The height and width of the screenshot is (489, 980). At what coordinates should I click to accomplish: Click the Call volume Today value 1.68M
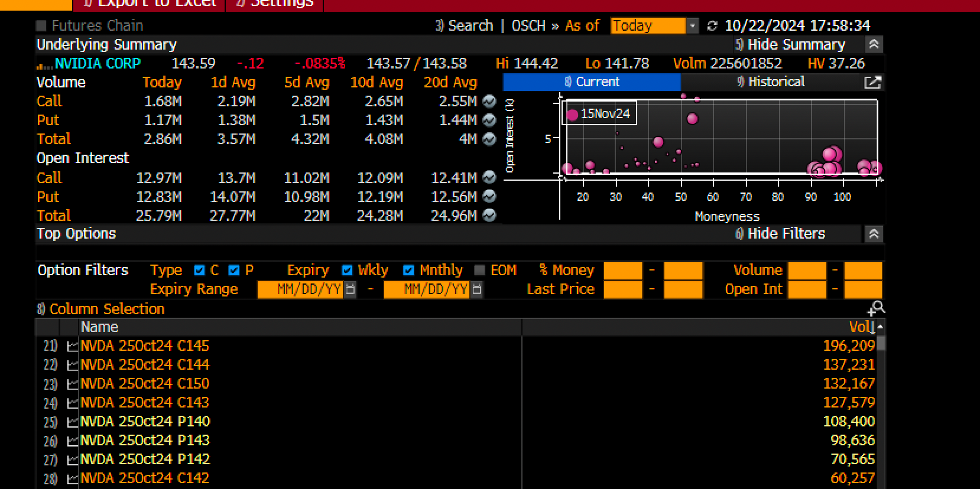[x=163, y=102]
